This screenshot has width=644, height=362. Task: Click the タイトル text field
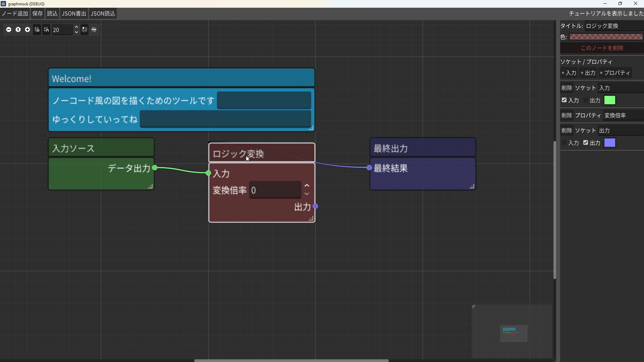click(x=614, y=26)
